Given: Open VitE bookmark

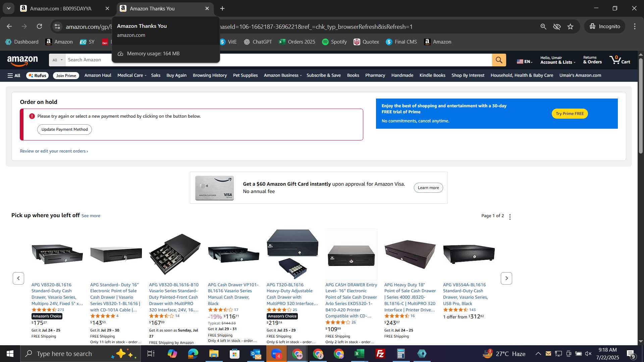Looking at the screenshot, I should 228,42.
